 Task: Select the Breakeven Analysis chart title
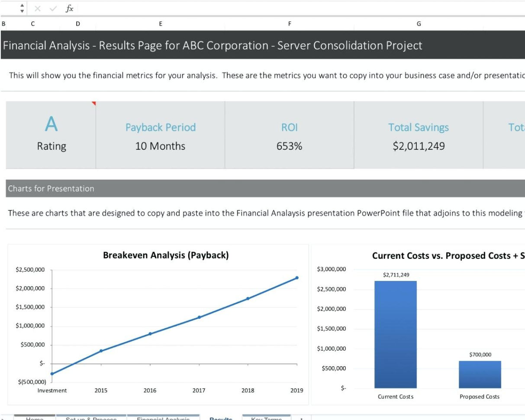166,255
